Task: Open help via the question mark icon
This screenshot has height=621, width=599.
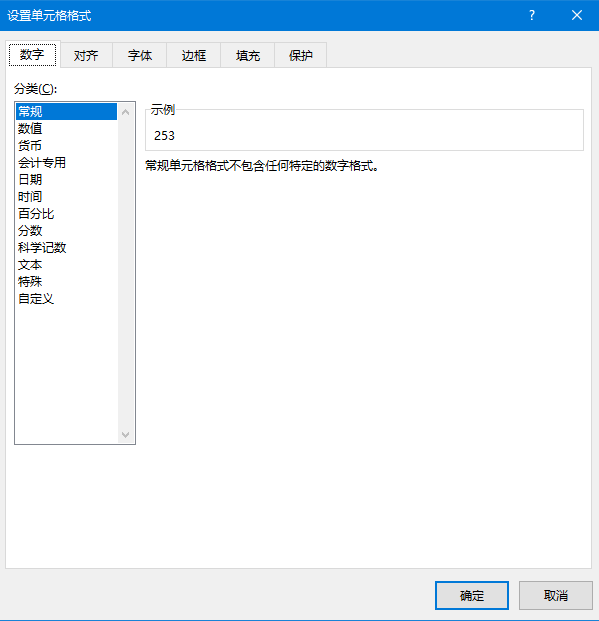Action: [x=532, y=15]
